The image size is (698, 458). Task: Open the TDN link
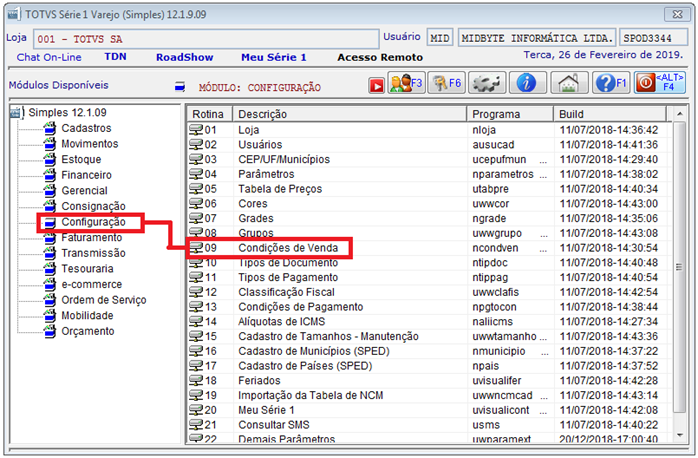coord(115,57)
